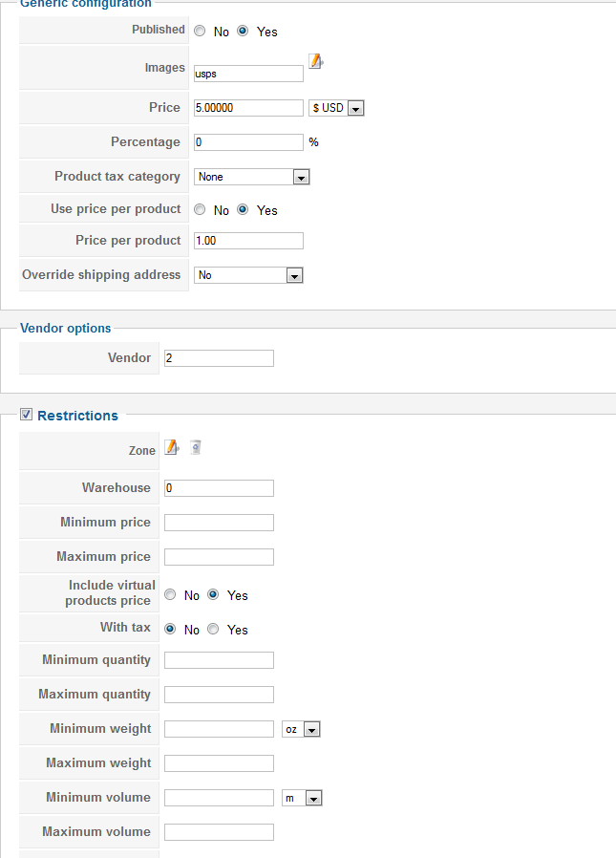The height and width of the screenshot is (858, 616).
Task: Click into the Warehouse field
Action: (x=219, y=488)
